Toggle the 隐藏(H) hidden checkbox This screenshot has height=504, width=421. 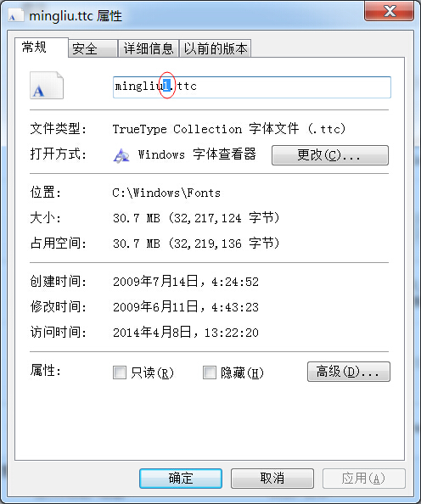point(210,372)
